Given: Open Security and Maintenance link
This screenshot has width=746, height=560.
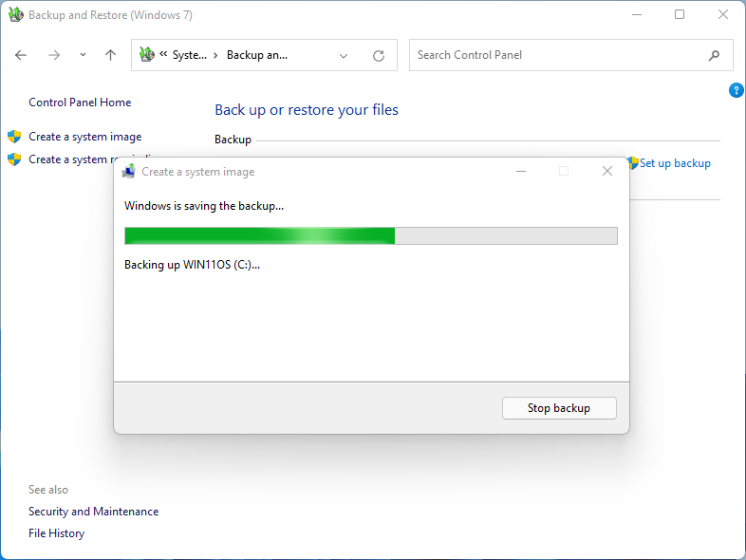Looking at the screenshot, I should pyautogui.click(x=94, y=512).
